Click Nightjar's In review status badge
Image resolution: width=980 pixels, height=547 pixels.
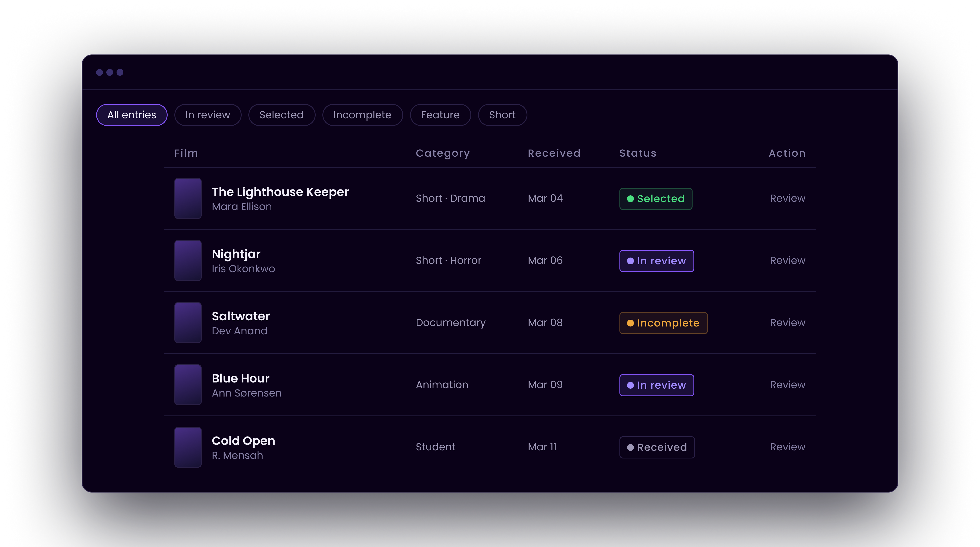pos(656,261)
